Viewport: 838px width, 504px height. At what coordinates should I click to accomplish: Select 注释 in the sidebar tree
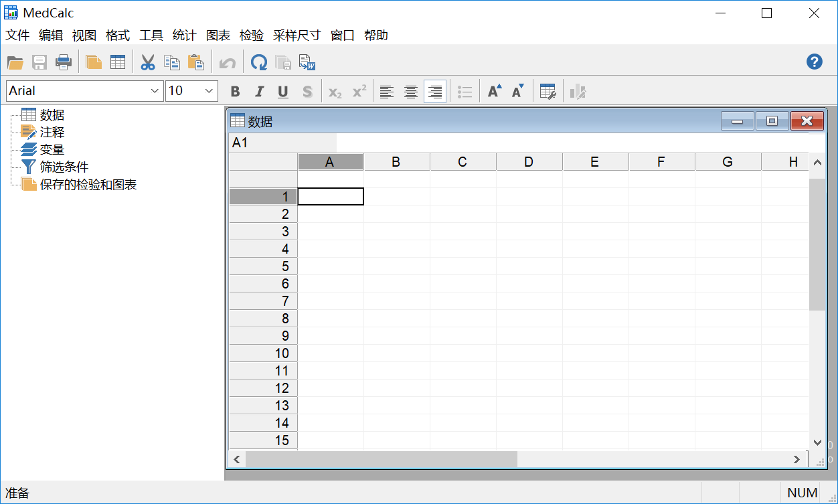click(52, 133)
